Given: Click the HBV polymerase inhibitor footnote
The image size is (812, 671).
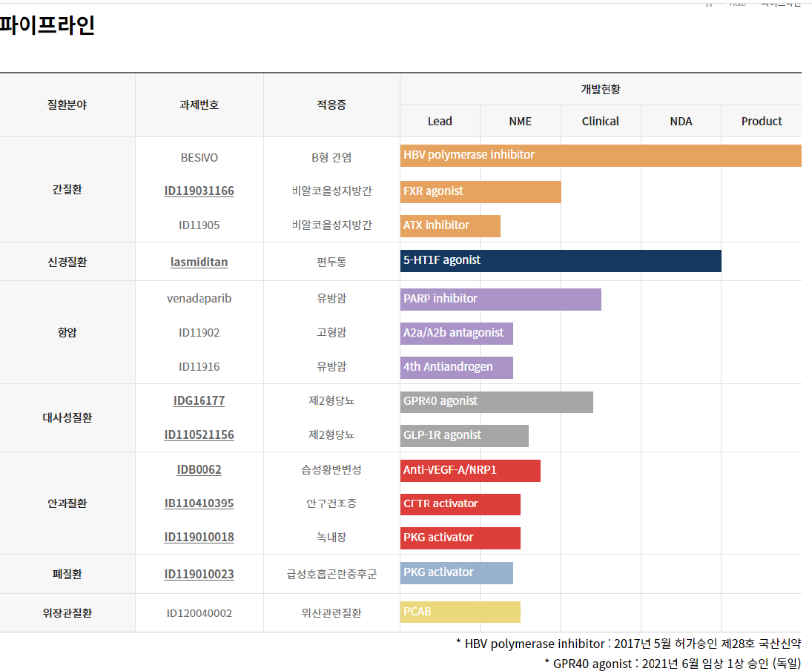Looking at the screenshot, I should (629, 644).
